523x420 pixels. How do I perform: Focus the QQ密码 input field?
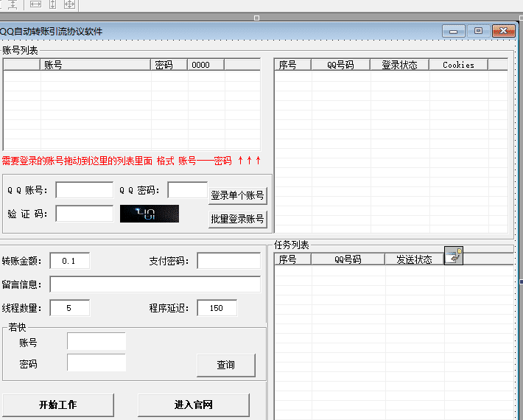187,190
